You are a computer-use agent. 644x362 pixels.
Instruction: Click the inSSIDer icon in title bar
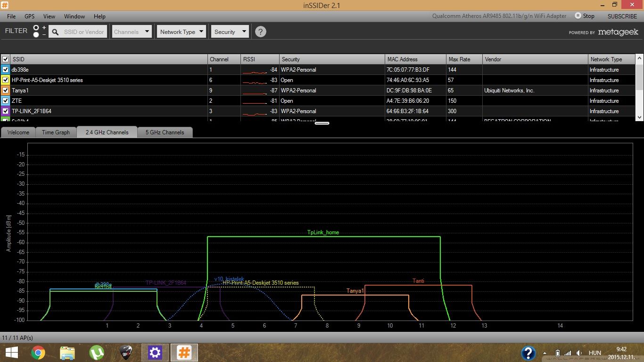coord(4,5)
